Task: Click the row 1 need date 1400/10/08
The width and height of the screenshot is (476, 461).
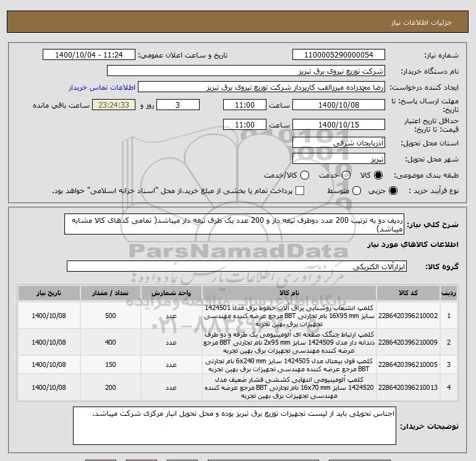Action: 49,316
